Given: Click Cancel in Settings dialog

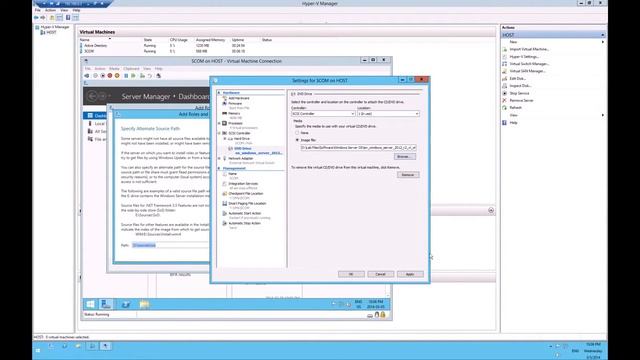Looking at the screenshot, I should [380, 274].
